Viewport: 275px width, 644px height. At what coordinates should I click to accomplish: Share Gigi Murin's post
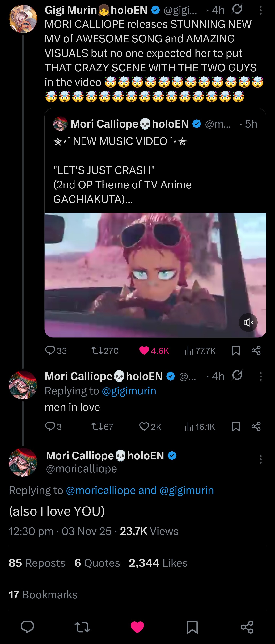(x=256, y=351)
